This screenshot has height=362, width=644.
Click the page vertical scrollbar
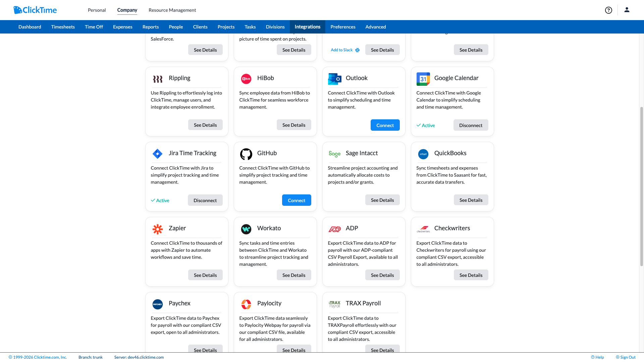pos(641,186)
